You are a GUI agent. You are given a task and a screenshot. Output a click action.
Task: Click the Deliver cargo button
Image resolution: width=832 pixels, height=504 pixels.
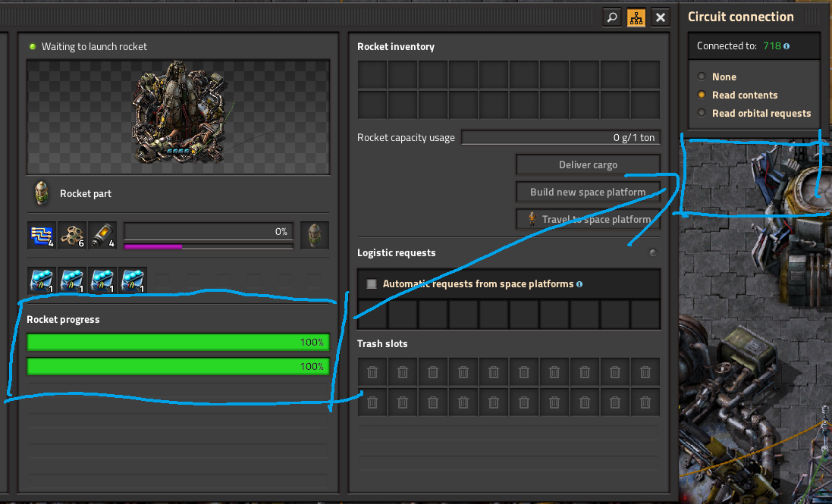pos(588,164)
